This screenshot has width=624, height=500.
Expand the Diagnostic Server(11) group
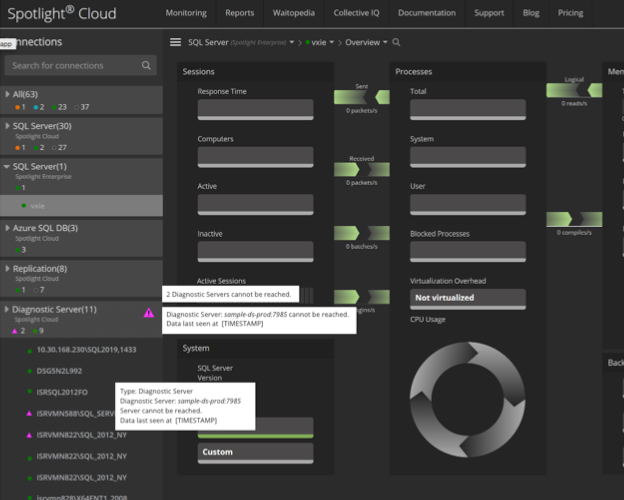(7, 309)
